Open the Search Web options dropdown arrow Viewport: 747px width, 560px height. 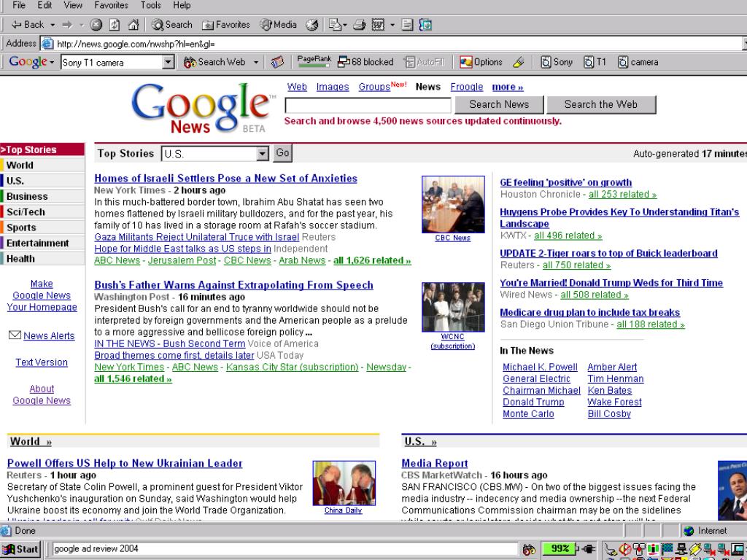256,63
